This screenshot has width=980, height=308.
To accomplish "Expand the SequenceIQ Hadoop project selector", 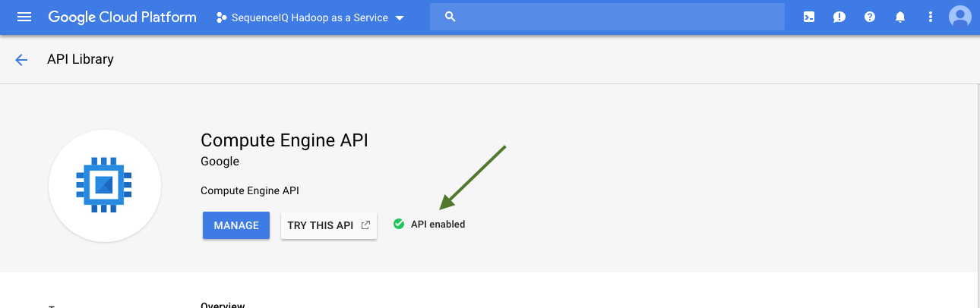I will pos(310,17).
